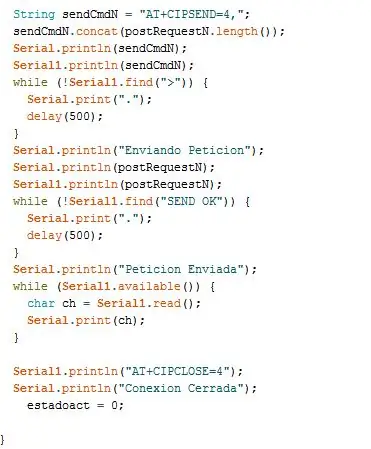Screen dimensions: 371x449
Task: Click the concat method call
Action: click(97, 31)
